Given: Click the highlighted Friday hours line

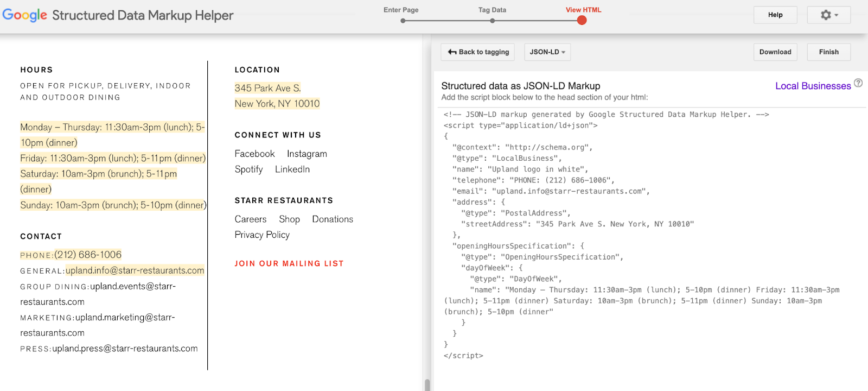Looking at the screenshot, I should point(113,158).
